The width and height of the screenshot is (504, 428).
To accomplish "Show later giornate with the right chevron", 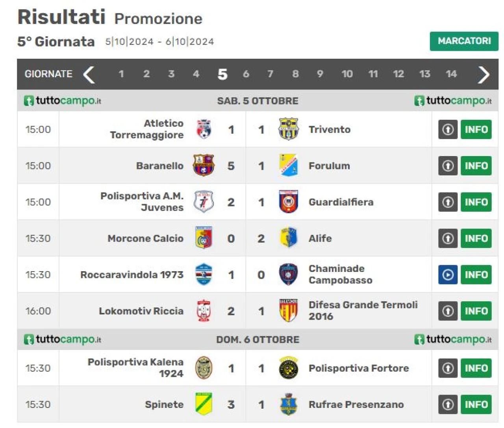I will click(484, 74).
